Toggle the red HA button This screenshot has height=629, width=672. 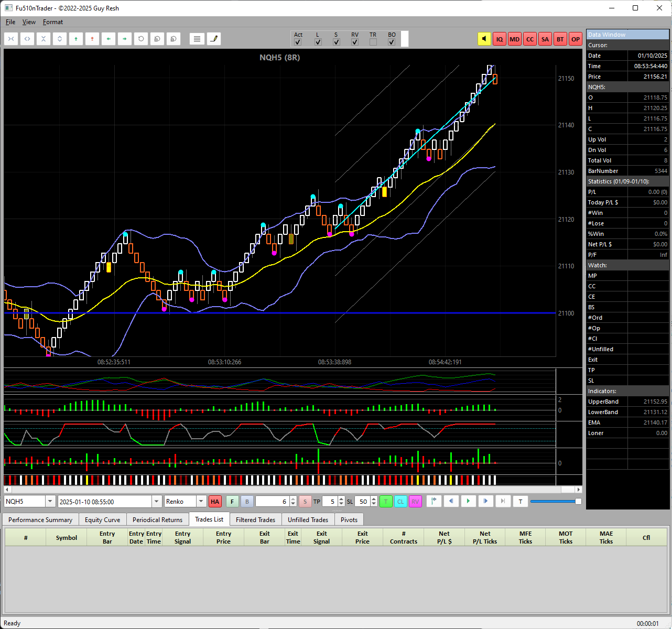tap(215, 502)
